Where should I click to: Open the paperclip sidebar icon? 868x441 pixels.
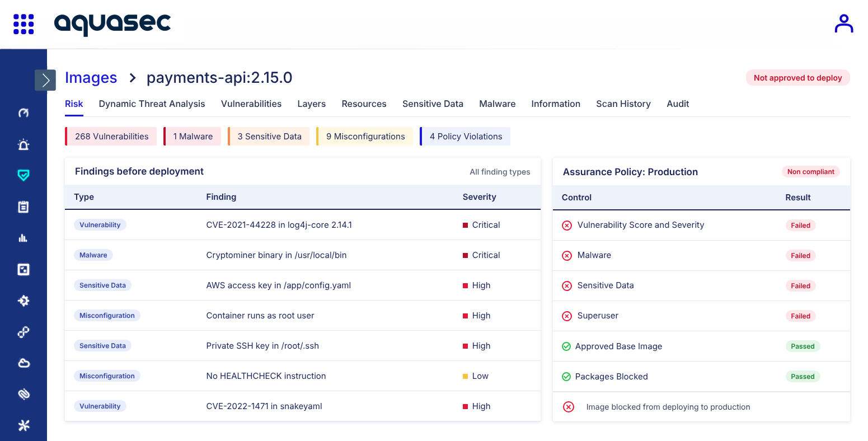[24, 395]
